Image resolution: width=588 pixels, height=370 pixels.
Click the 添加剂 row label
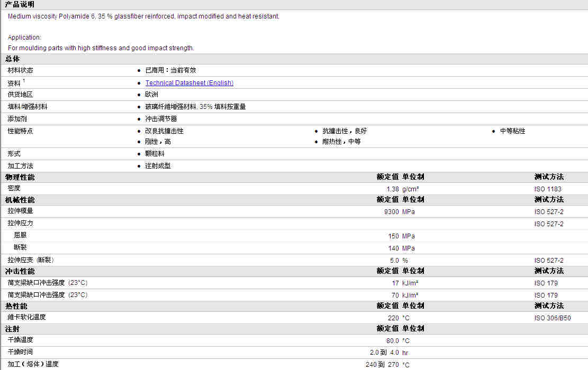click(17, 119)
